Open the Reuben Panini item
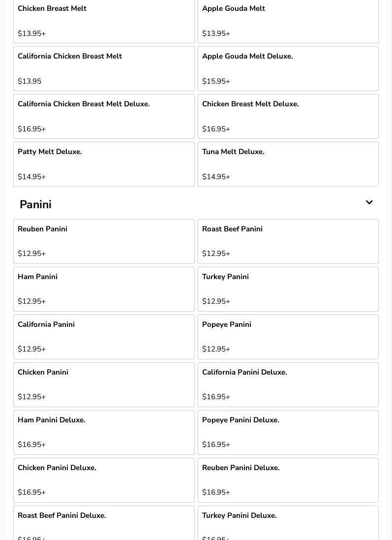Viewport: 392px width, 540px height. pyautogui.click(x=104, y=241)
